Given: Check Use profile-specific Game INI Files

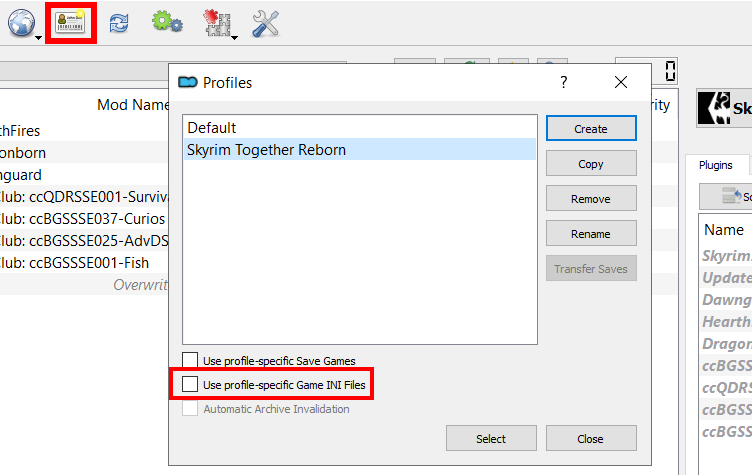Looking at the screenshot, I should point(190,384).
